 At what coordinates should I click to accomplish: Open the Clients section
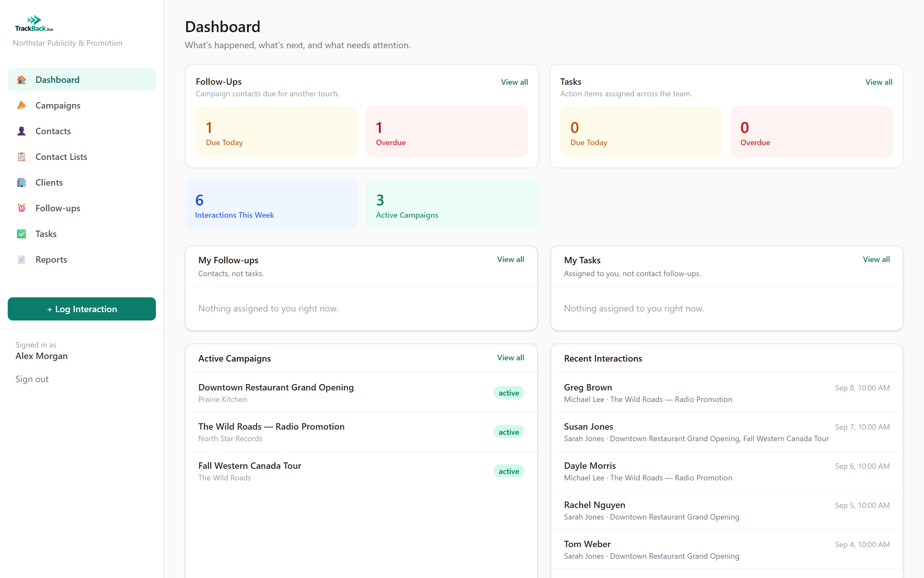82,182
